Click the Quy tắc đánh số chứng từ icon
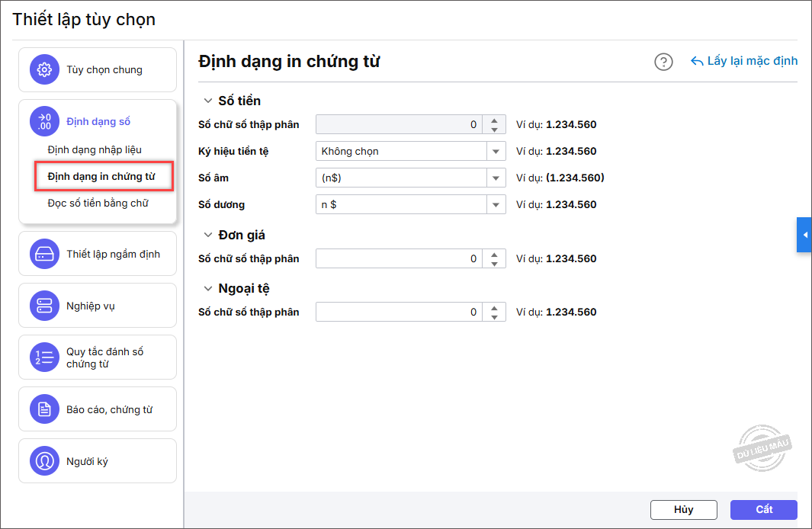This screenshot has width=812, height=529. coord(44,357)
